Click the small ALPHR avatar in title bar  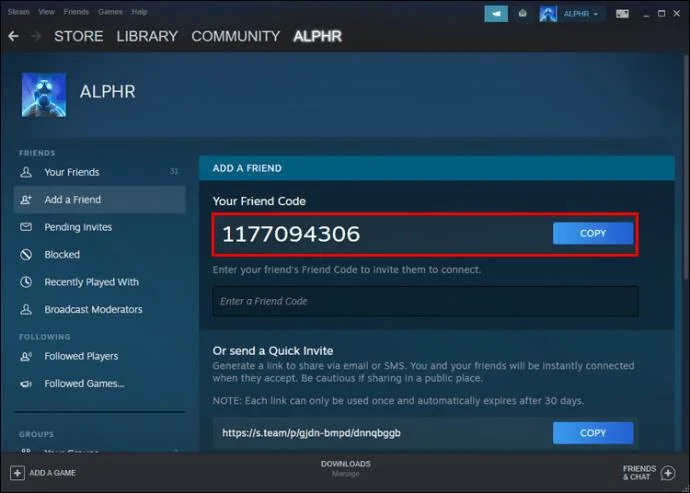pos(548,14)
